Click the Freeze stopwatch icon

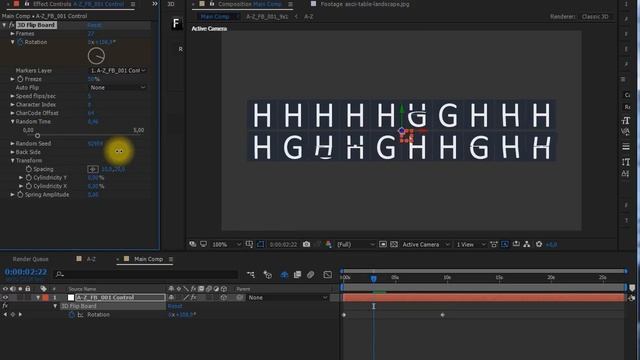(20, 79)
